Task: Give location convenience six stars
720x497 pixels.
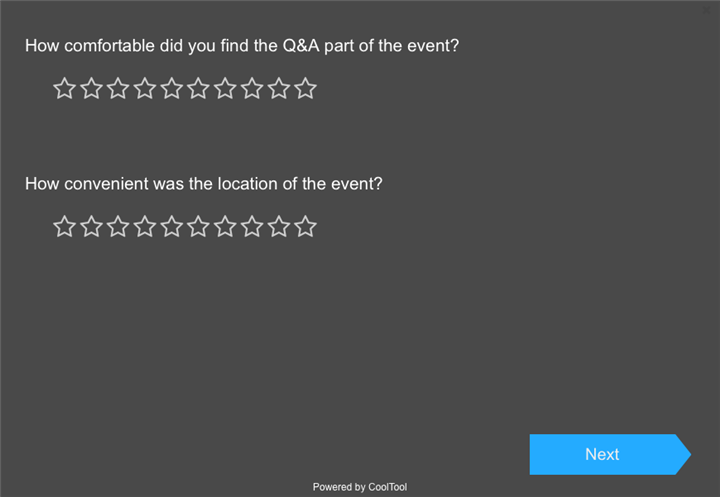Action: 199,227
